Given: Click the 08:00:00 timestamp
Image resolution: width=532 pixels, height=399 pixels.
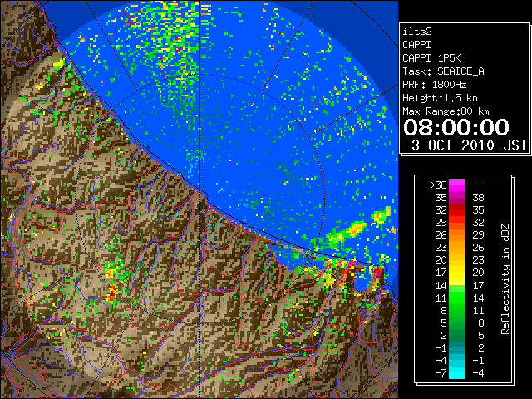Looking at the screenshot, I should [456, 127].
